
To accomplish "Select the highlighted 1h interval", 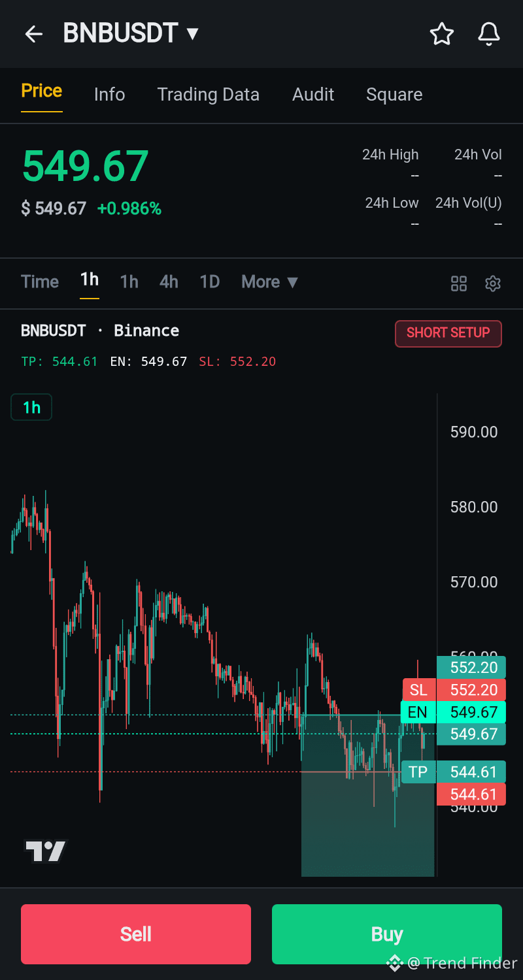I will (x=90, y=280).
